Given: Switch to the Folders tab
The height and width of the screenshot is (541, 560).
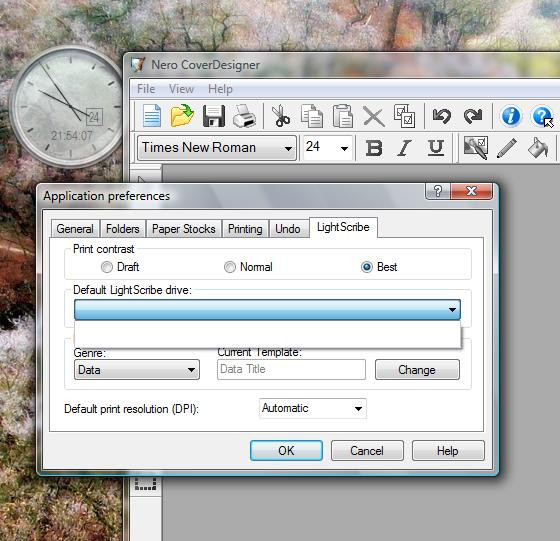Looking at the screenshot, I should [122, 229].
